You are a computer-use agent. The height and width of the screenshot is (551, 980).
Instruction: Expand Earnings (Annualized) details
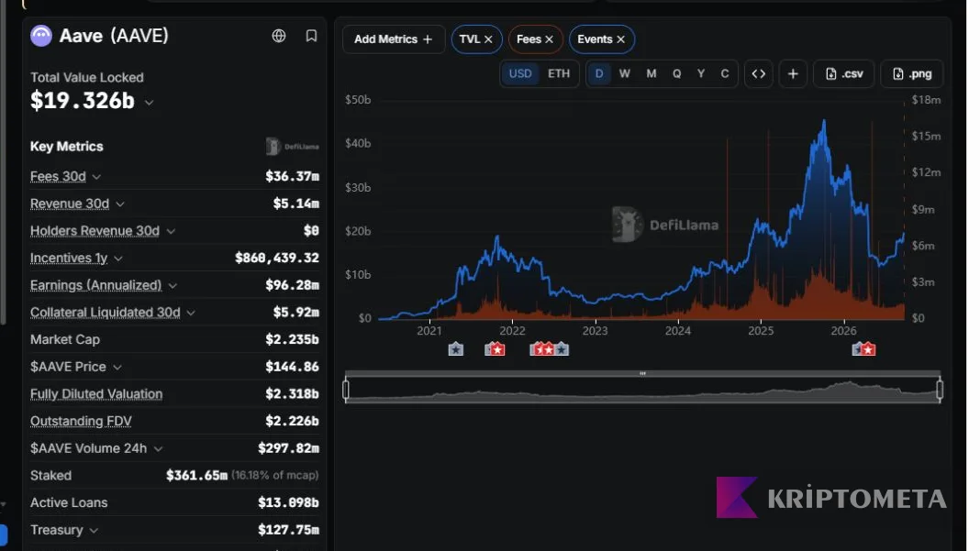[173, 285]
